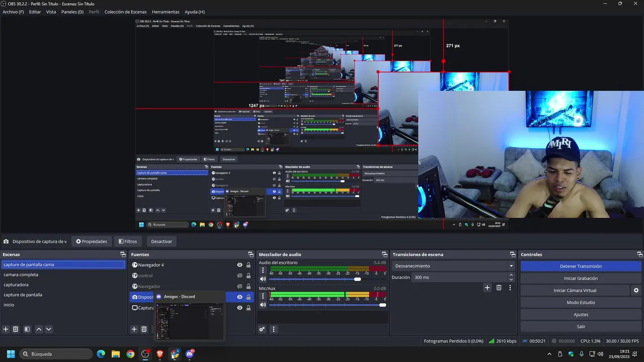The height and width of the screenshot is (362, 644).
Task: Increase transition duration with up arrow
Action: tap(511, 275)
